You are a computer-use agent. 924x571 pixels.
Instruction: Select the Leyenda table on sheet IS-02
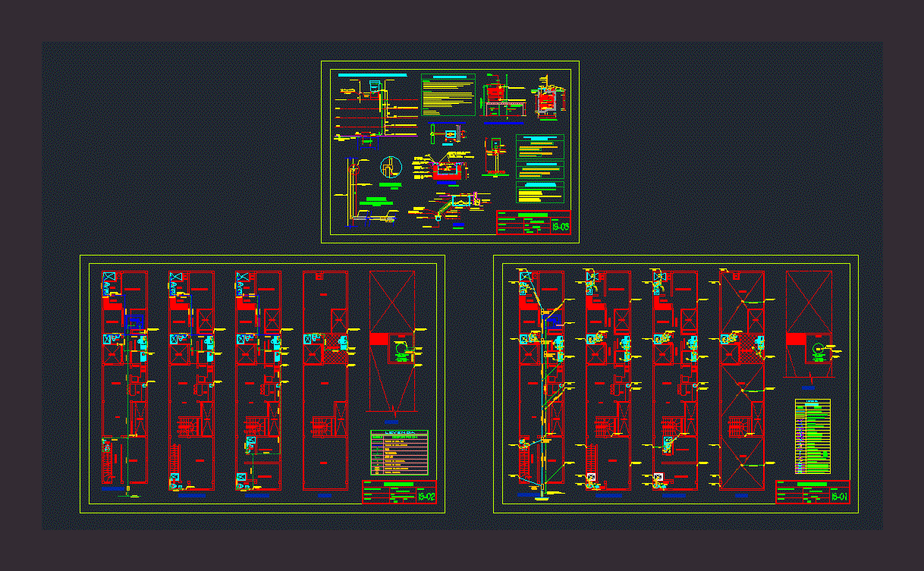click(399, 453)
